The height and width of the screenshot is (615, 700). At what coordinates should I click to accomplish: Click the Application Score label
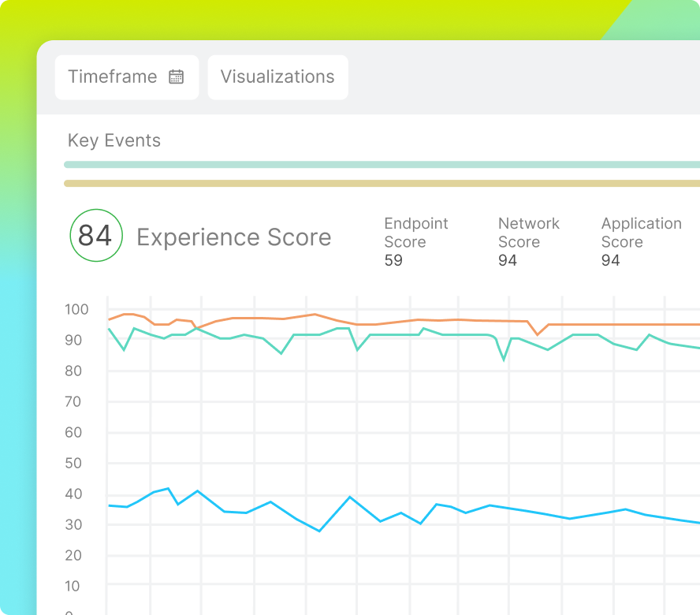tap(642, 233)
